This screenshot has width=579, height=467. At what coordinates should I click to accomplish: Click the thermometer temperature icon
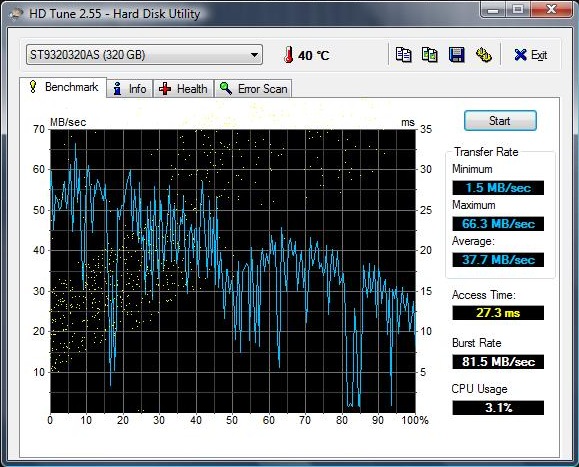tap(288, 55)
